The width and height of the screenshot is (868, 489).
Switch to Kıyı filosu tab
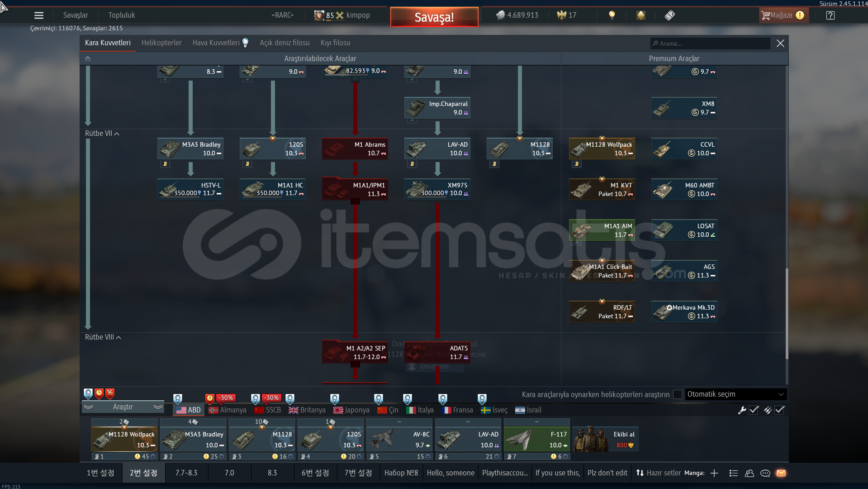[x=336, y=43]
